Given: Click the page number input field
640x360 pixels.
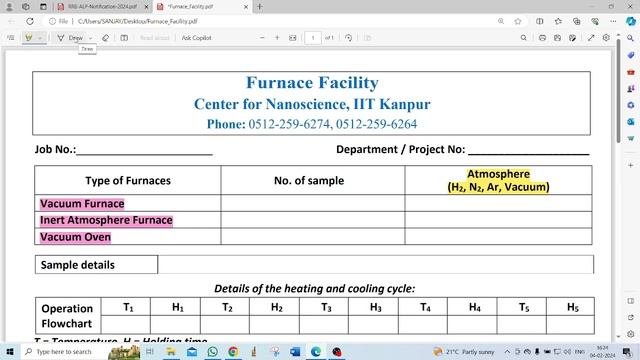Looking at the screenshot, I should pos(313,38).
